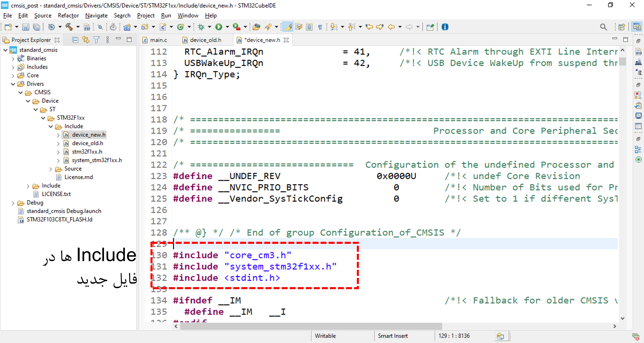
Task: Expand the Source folder under STM32F1xx
Action: 51,169
